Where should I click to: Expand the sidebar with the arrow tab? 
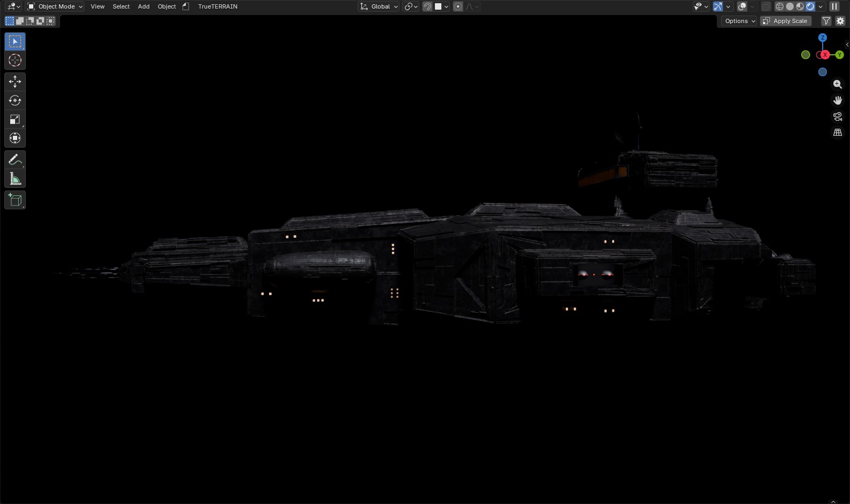(847, 45)
